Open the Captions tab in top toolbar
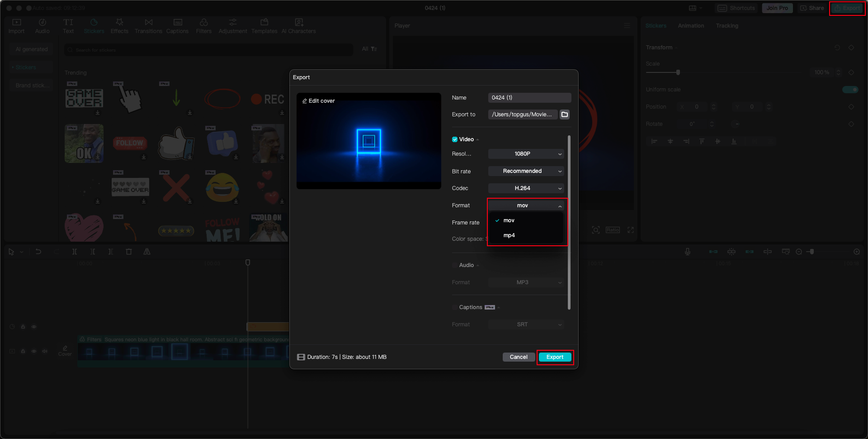 (x=177, y=26)
